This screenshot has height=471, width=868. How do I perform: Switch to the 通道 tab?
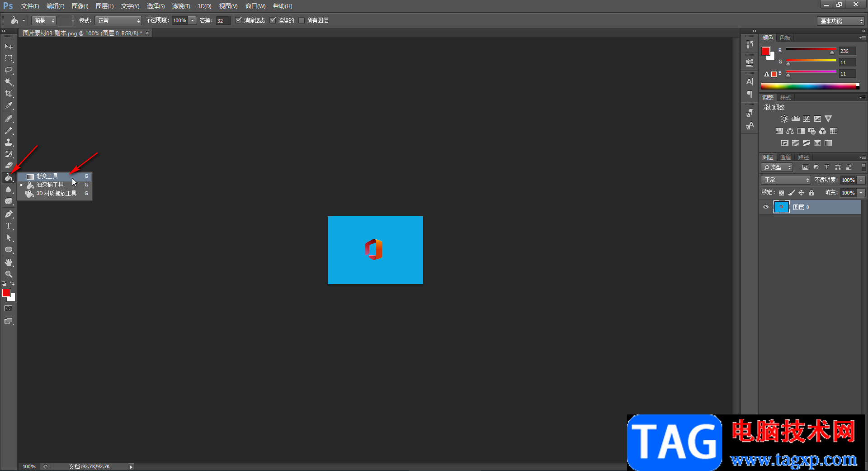[786, 157]
